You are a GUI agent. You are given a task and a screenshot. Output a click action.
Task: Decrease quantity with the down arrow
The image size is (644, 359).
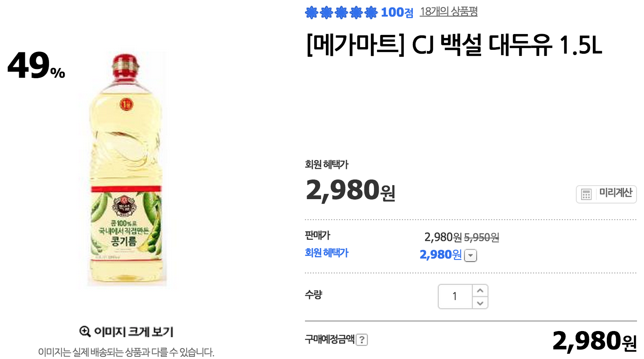480,303
